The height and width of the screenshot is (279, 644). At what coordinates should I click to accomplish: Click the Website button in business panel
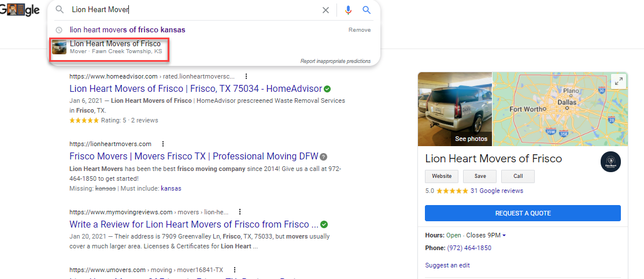pyautogui.click(x=442, y=176)
